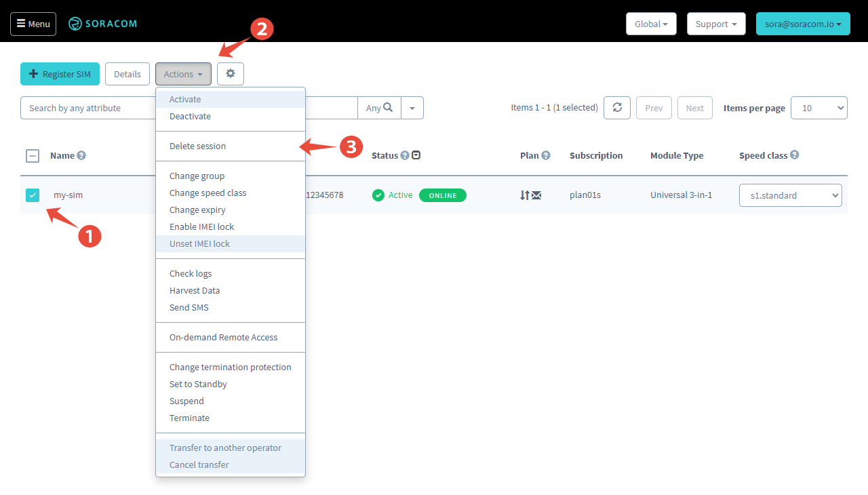Open the s1.standard speed class dropdown
The height and width of the screenshot is (495, 868).
[x=790, y=195]
